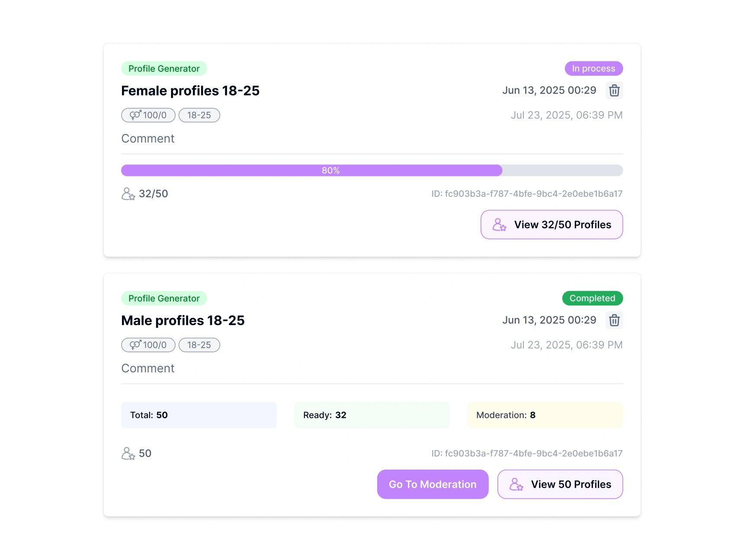
Task: Click the gender icon on Male profiles card
Action: [135, 345]
